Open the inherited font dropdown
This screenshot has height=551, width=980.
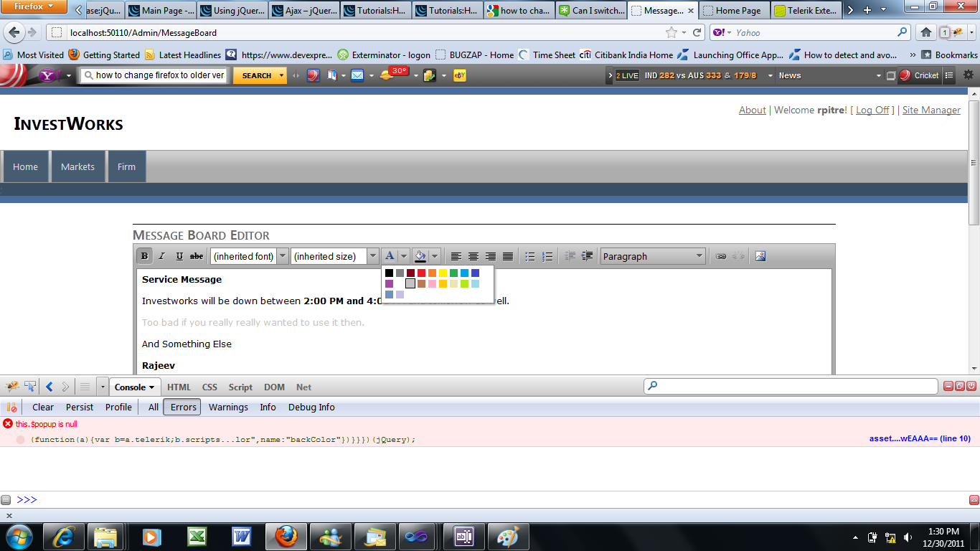click(x=249, y=256)
